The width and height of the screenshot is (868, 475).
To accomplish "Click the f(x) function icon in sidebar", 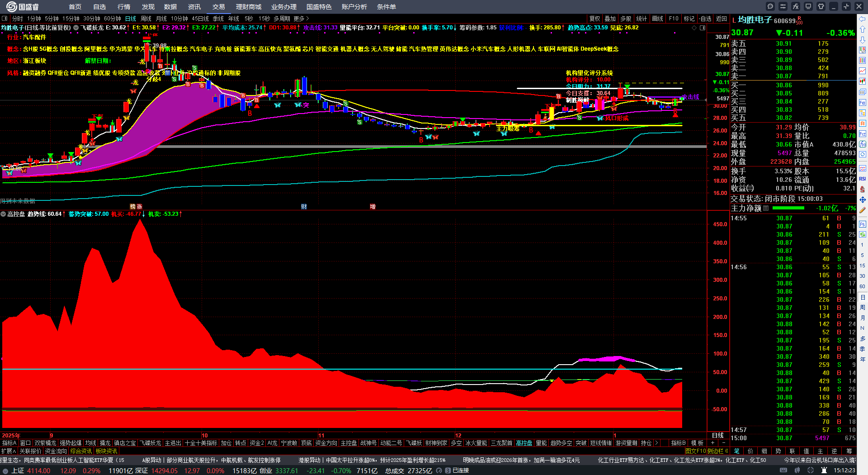I will [863, 144].
